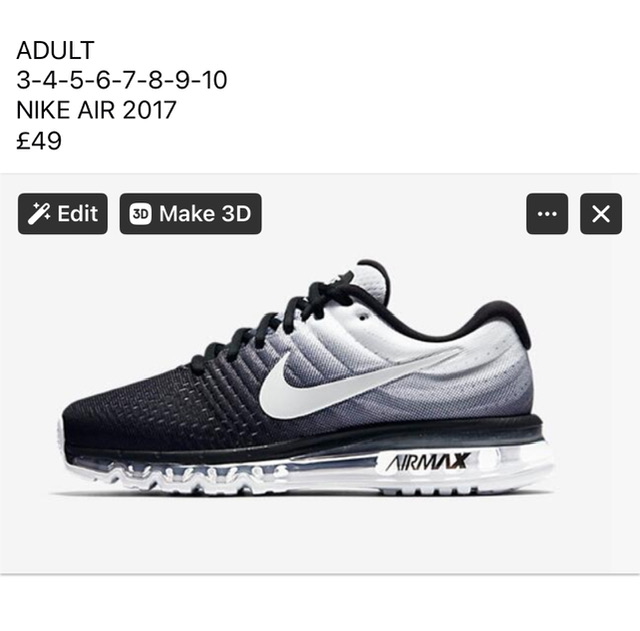Click the AIRMAX logo on the sole

coord(428,462)
